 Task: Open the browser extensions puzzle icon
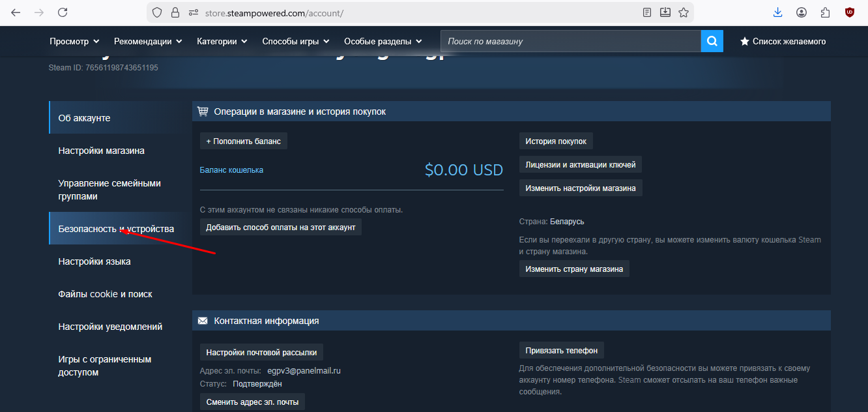click(826, 12)
